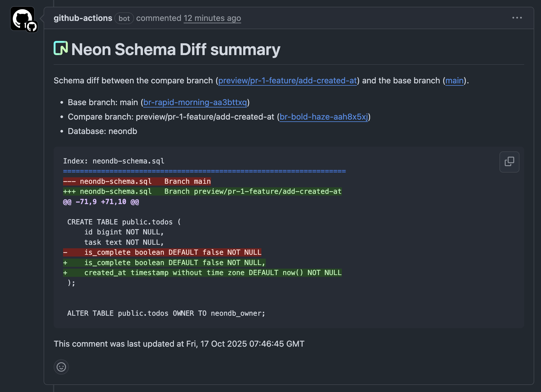The height and width of the screenshot is (392, 541).
Task: Open the br-bold-haze-aah8x5xj branch link
Action: click(x=324, y=117)
